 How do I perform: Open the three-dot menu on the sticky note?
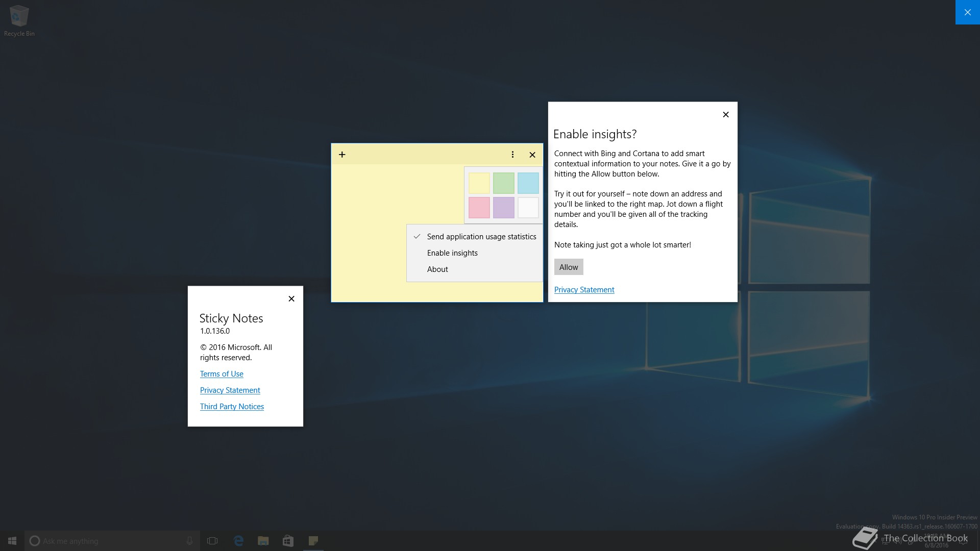click(512, 155)
